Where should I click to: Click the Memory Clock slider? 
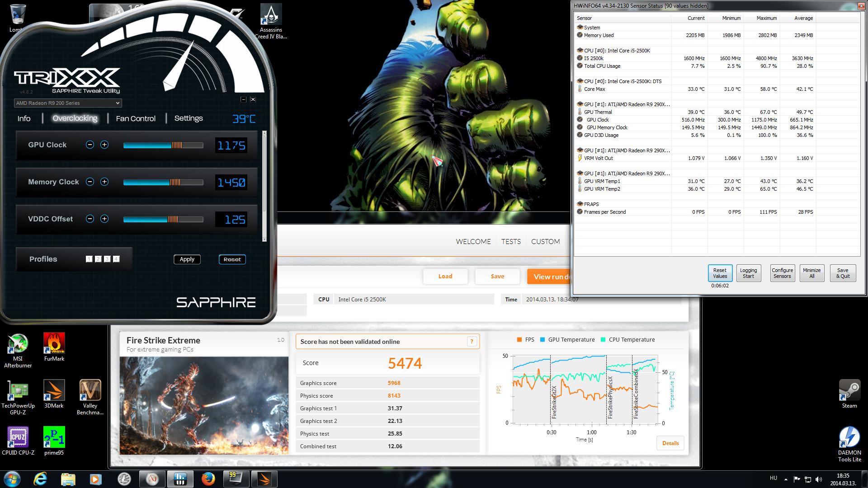point(163,183)
